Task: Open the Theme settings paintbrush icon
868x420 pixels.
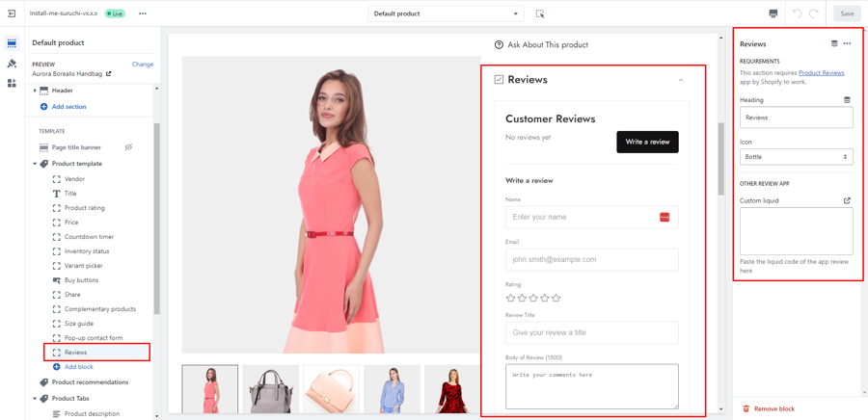Action: pos(12,64)
